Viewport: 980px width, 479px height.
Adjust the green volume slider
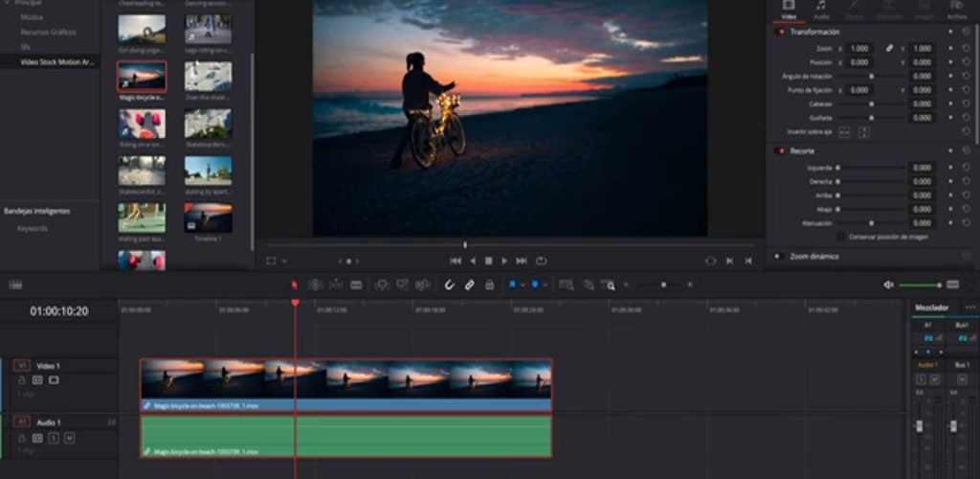tap(919, 285)
